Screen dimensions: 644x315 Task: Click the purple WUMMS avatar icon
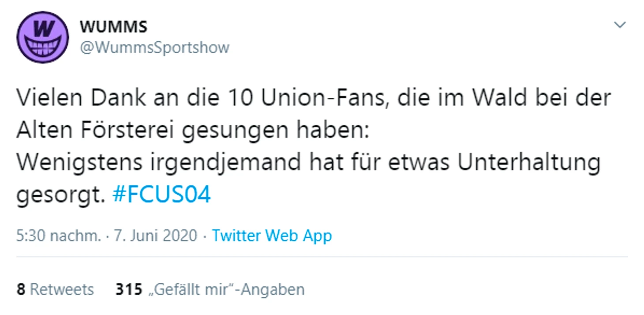(x=42, y=37)
